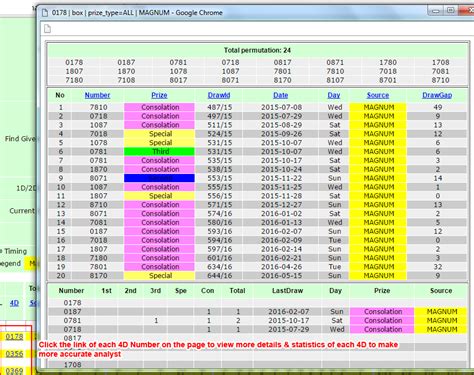Select draw id 593/16

click(220, 231)
